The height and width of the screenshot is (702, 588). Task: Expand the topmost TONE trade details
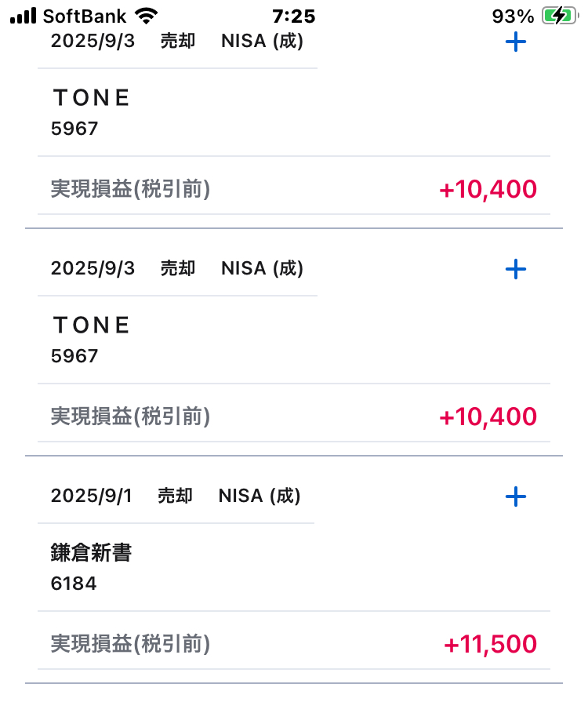[x=515, y=42]
